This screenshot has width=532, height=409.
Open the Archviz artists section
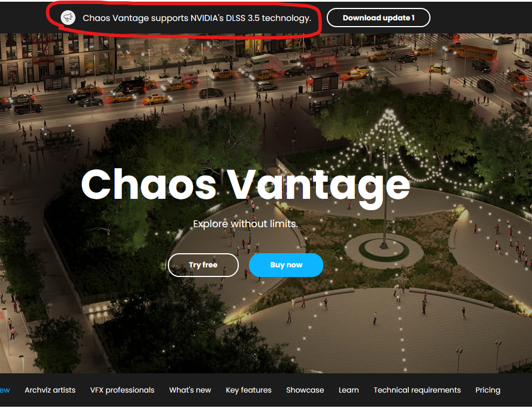click(x=50, y=390)
